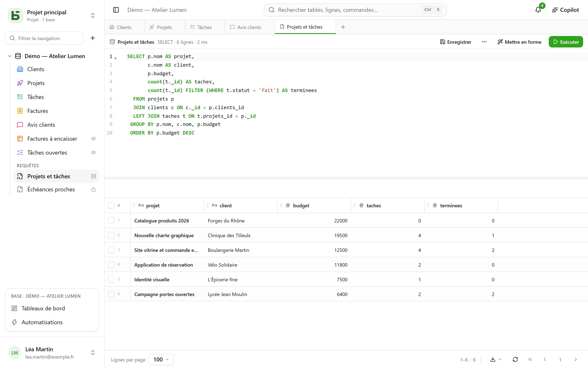Image resolution: width=588 pixels, height=368 pixels.
Task: Click the budget column header
Action: tap(314, 205)
